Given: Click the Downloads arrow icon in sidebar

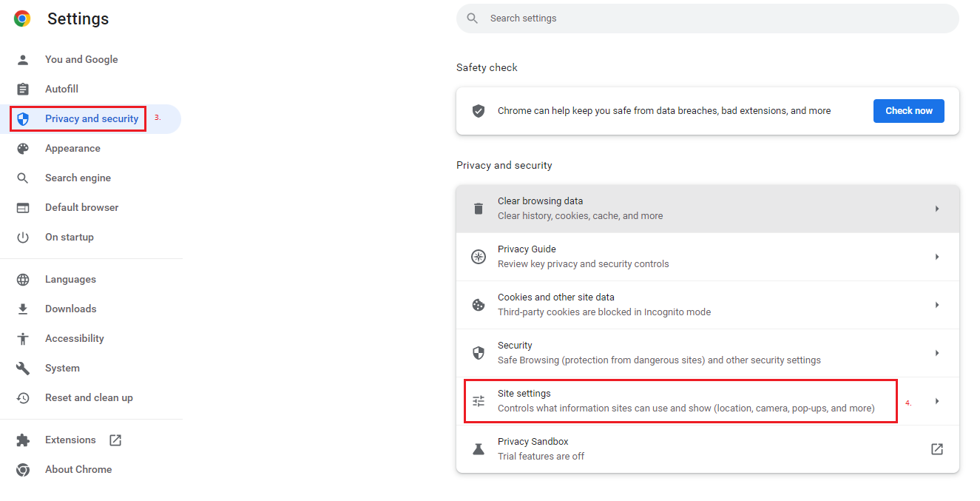Looking at the screenshot, I should pyautogui.click(x=22, y=309).
